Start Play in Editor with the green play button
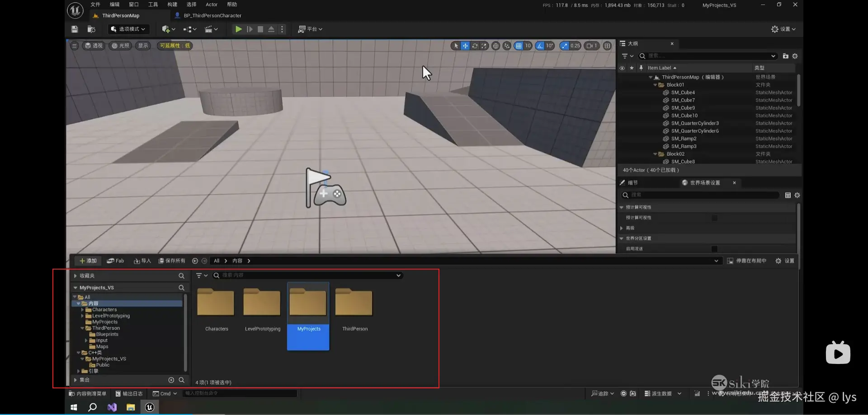The height and width of the screenshot is (415, 868). click(238, 29)
